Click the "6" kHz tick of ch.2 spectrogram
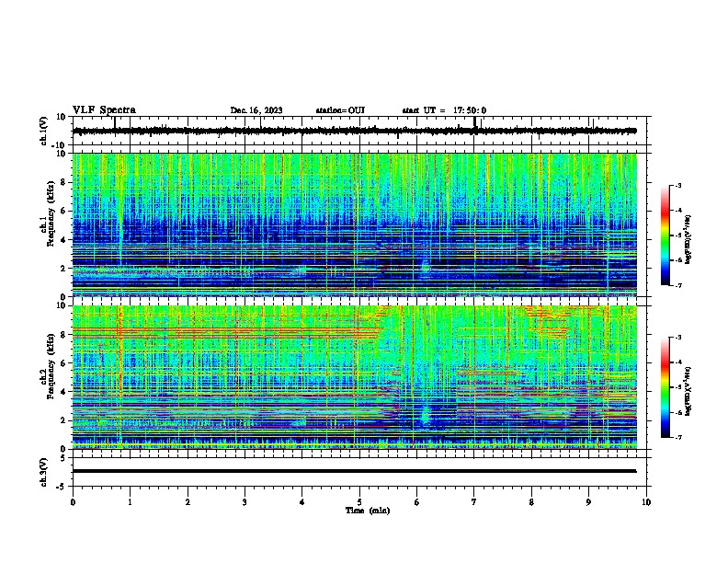The height and width of the screenshot is (563, 728). pyautogui.click(x=63, y=362)
